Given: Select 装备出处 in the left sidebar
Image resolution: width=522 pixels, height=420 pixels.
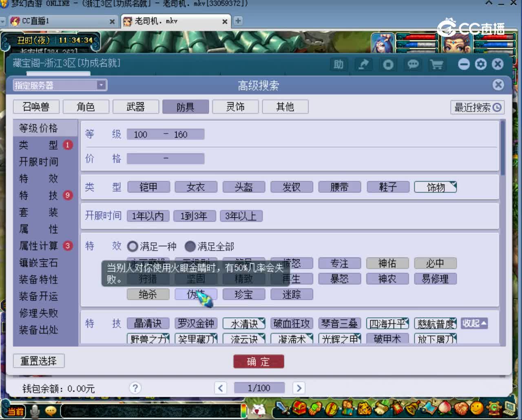Looking at the screenshot, I should tap(38, 329).
